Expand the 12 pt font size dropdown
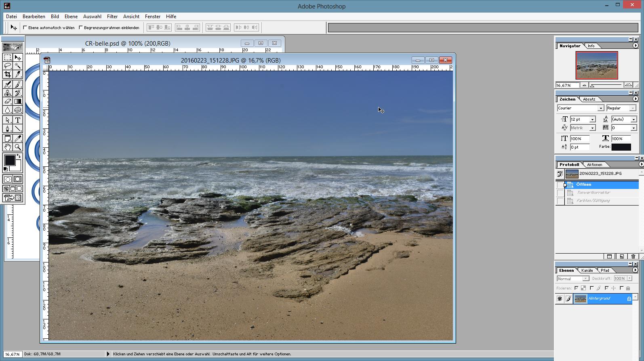 click(592, 120)
